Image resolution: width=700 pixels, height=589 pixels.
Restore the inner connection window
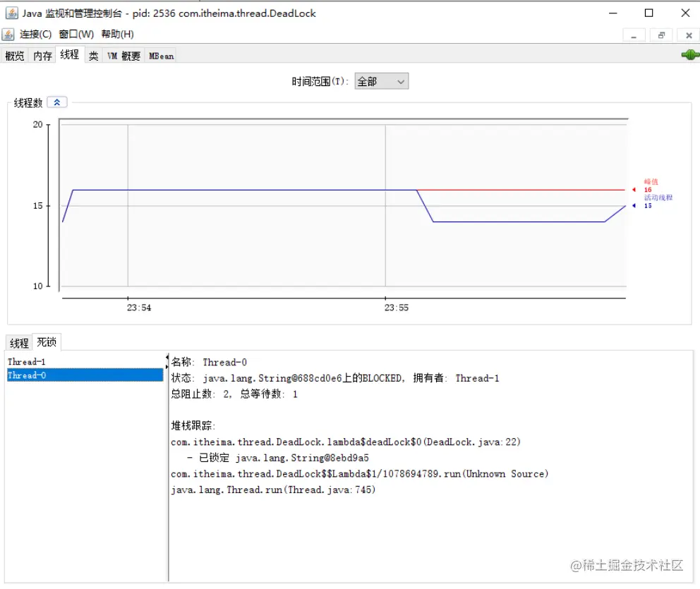[661, 35]
